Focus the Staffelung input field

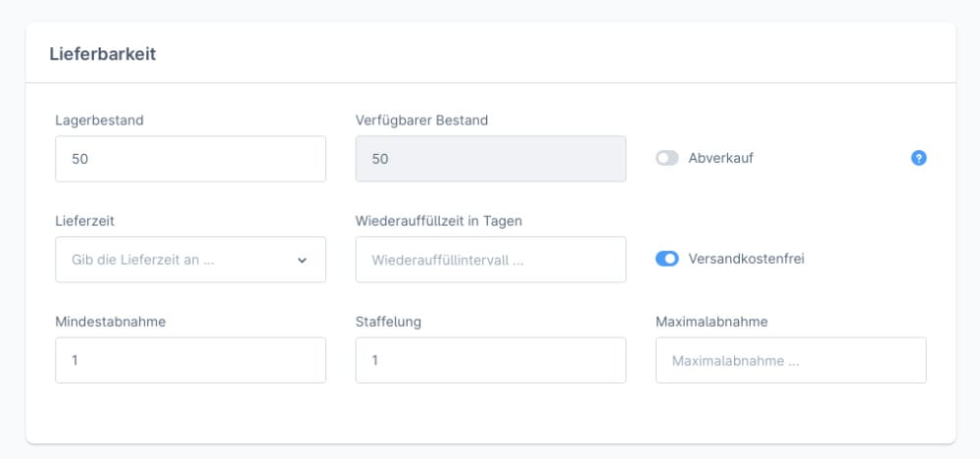tap(490, 360)
